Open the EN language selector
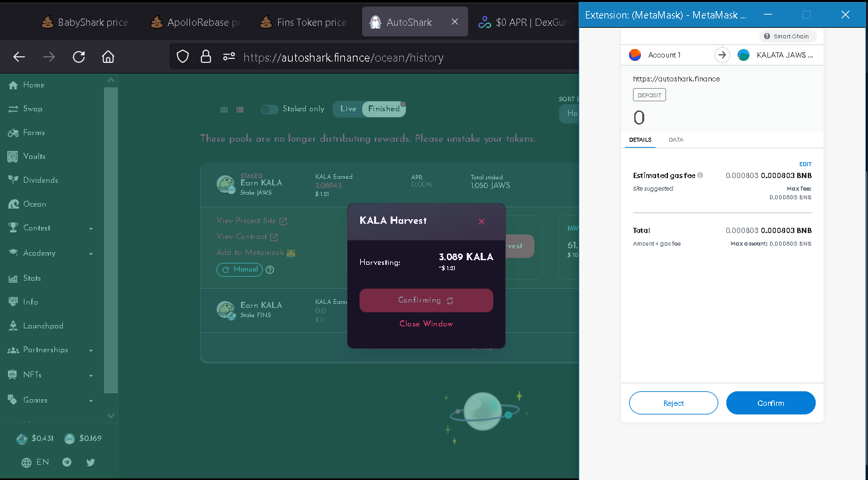Viewport: 868px width, 480px height. coord(35,462)
